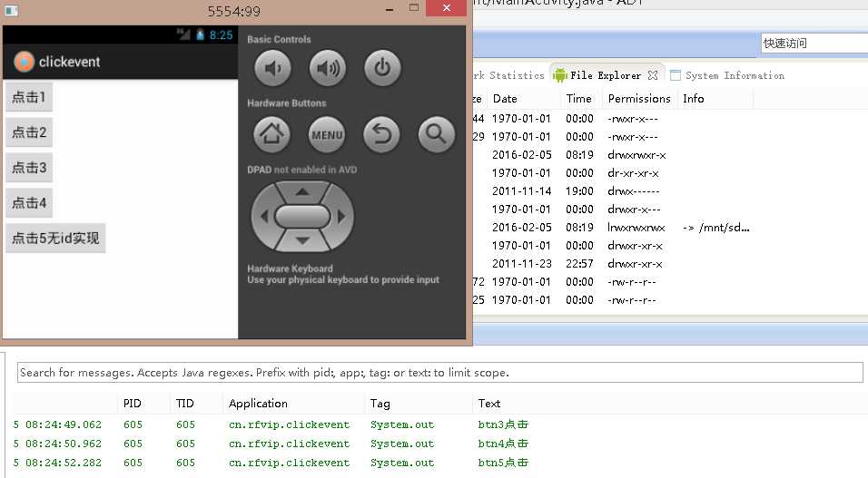
Task: Click the Permissions column header
Action: click(x=639, y=99)
